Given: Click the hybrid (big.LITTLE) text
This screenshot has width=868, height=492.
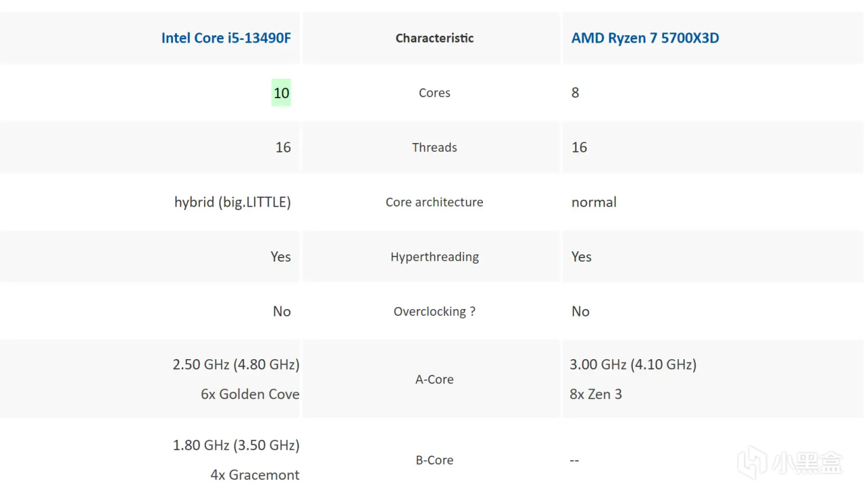Looking at the screenshot, I should click(233, 202).
